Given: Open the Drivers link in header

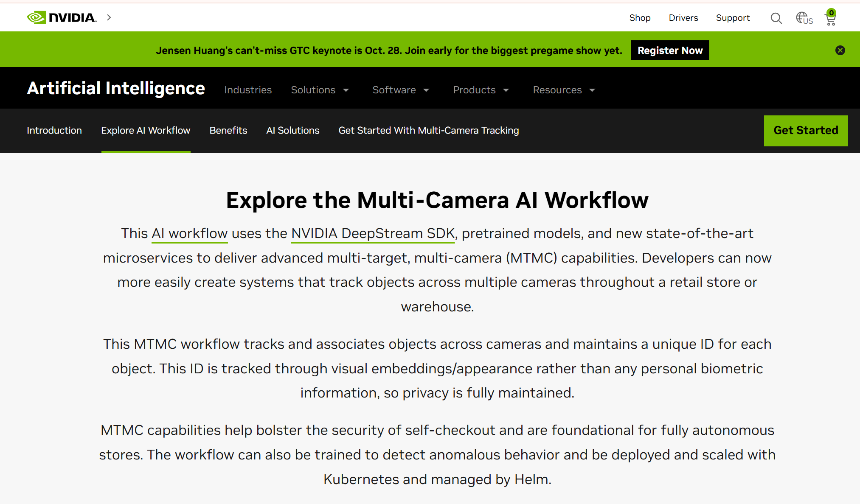Looking at the screenshot, I should (683, 18).
